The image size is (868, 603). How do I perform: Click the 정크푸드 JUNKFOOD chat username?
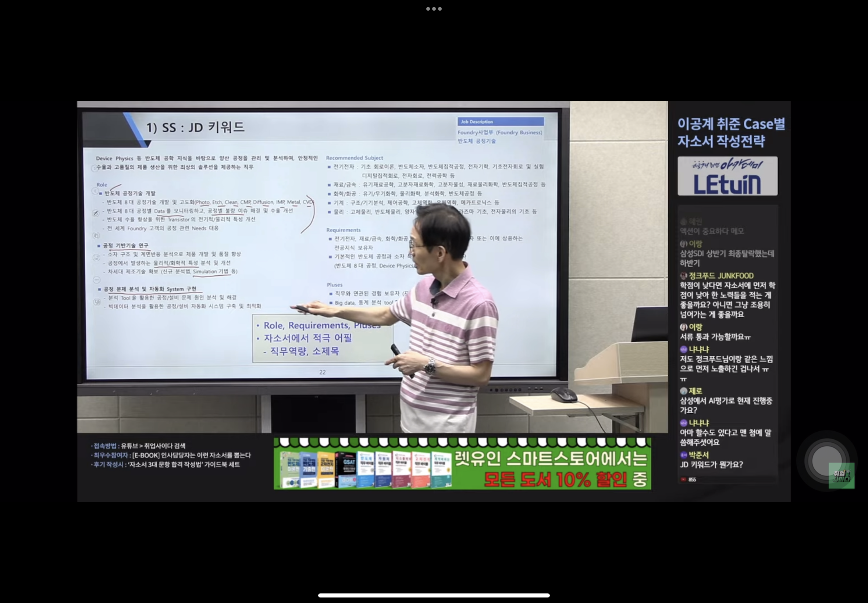pyautogui.click(x=721, y=276)
